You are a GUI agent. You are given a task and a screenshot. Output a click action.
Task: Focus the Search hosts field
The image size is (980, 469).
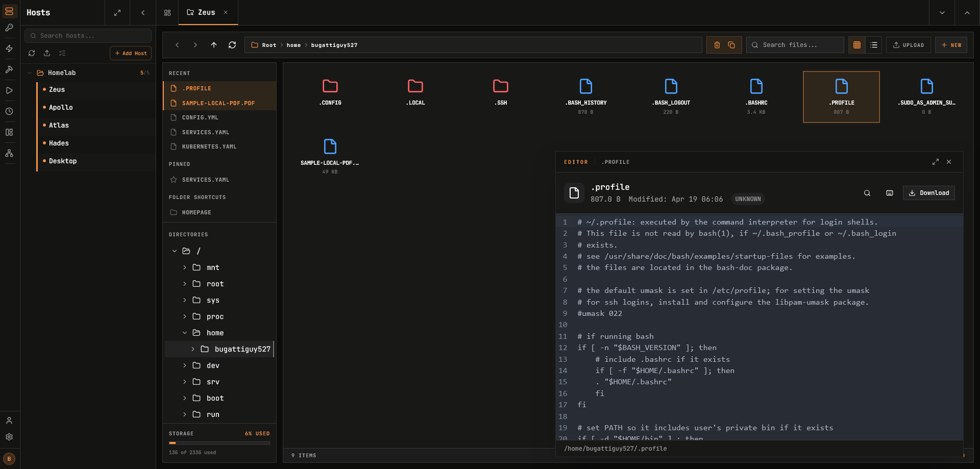tap(88, 36)
